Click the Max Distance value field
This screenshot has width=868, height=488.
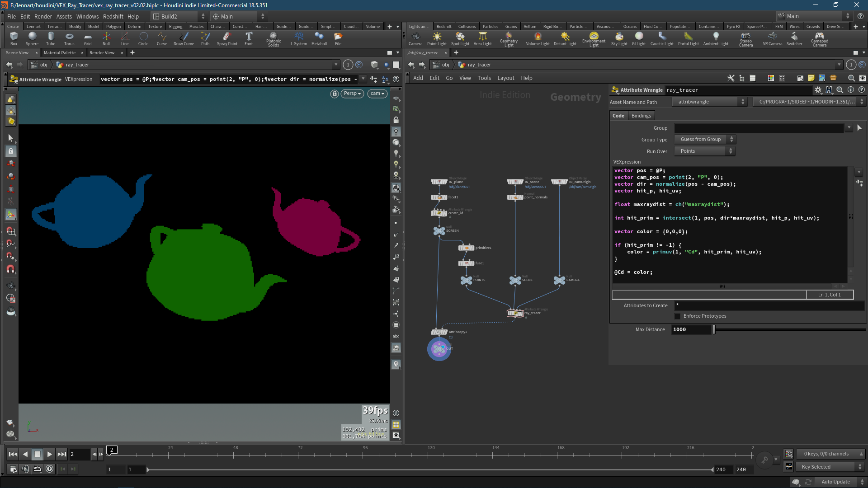[691, 329]
